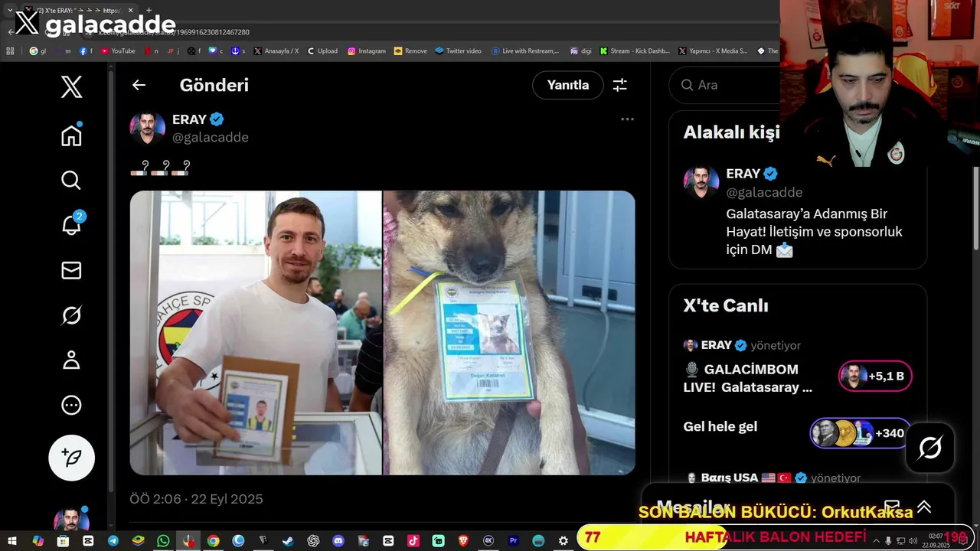Open the Messages envelope icon in sidebar

point(71,270)
